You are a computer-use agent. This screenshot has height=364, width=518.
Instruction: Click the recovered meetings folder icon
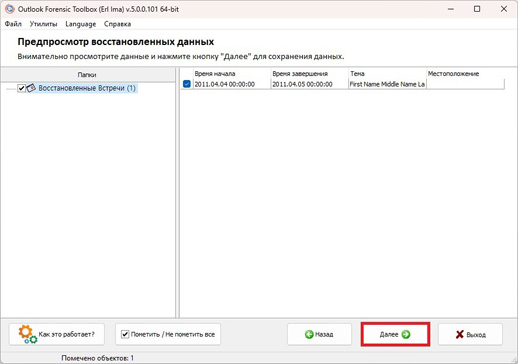coord(31,88)
